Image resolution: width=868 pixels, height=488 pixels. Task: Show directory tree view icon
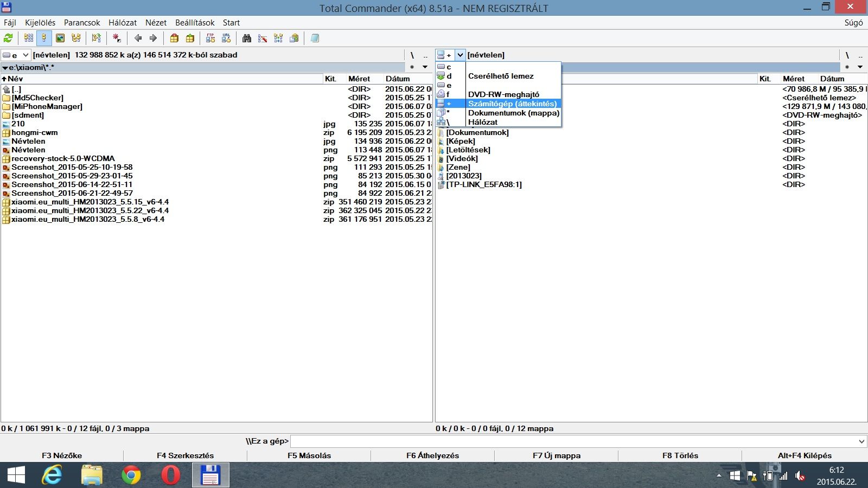click(76, 38)
